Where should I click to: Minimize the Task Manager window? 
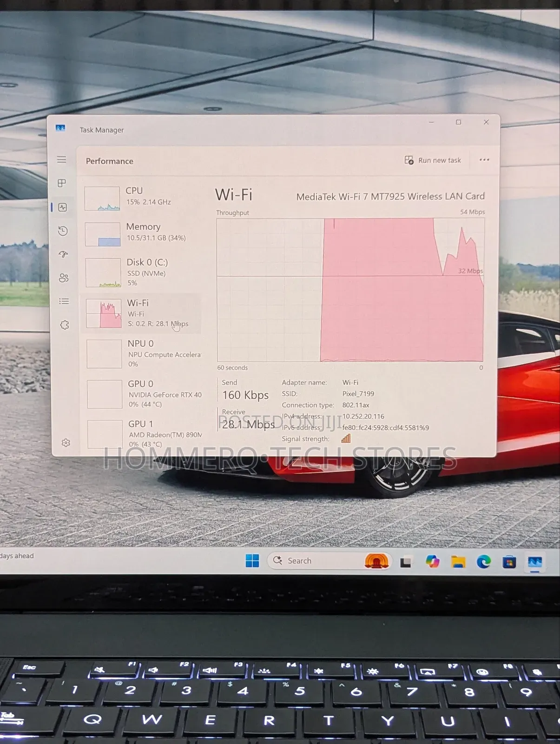pyautogui.click(x=431, y=122)
